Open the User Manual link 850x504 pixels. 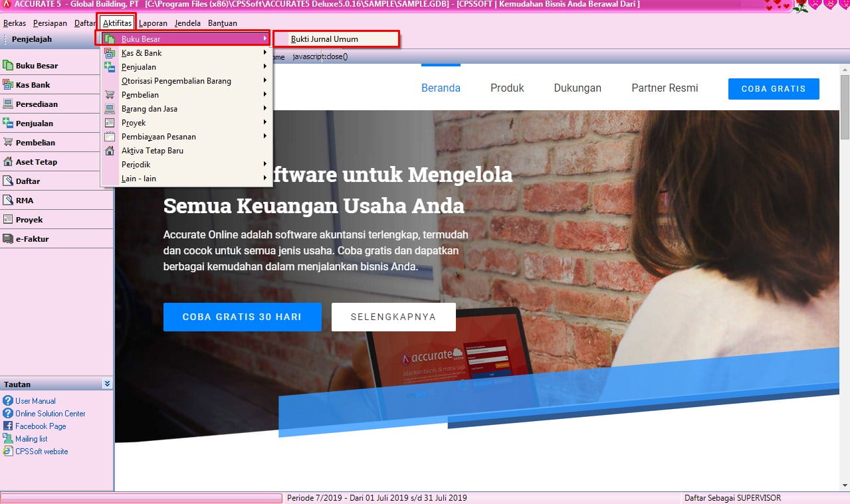click(x=35, y=401)
